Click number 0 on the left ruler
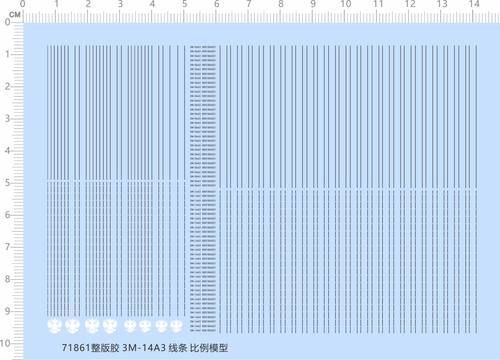 [7, 22]
